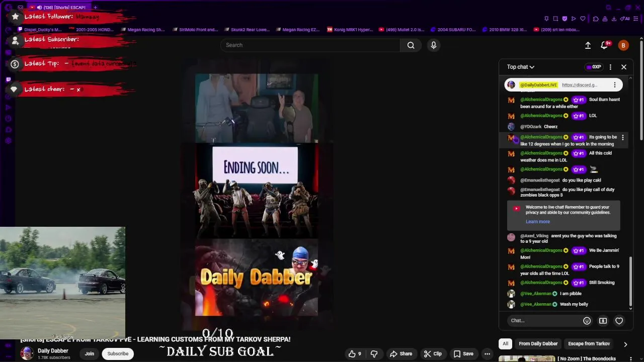Screen dimensions: 644x362
Task: Activate voice search microphone
Action: click(x=434, y=45)
